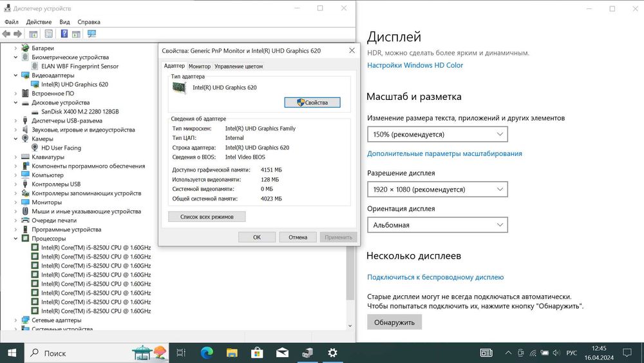This screenshot has width=644, height=363.
Task: Open File Explorer from taskbar
Action: coord(232,353)
